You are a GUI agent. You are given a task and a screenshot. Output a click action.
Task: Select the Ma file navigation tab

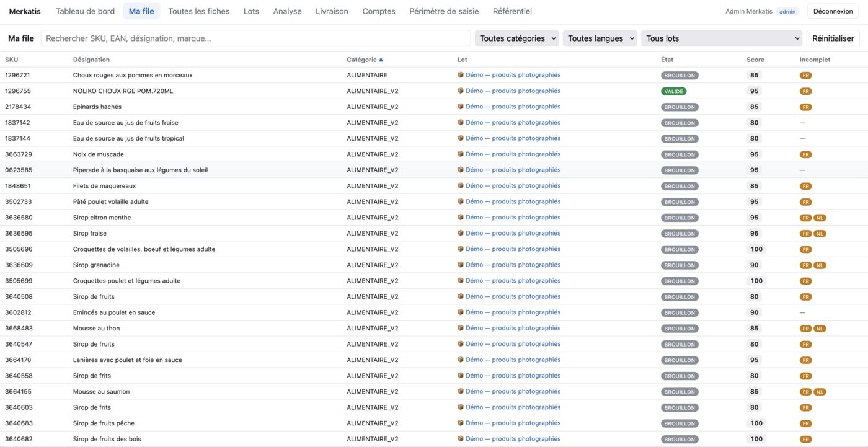coord(141,11)
